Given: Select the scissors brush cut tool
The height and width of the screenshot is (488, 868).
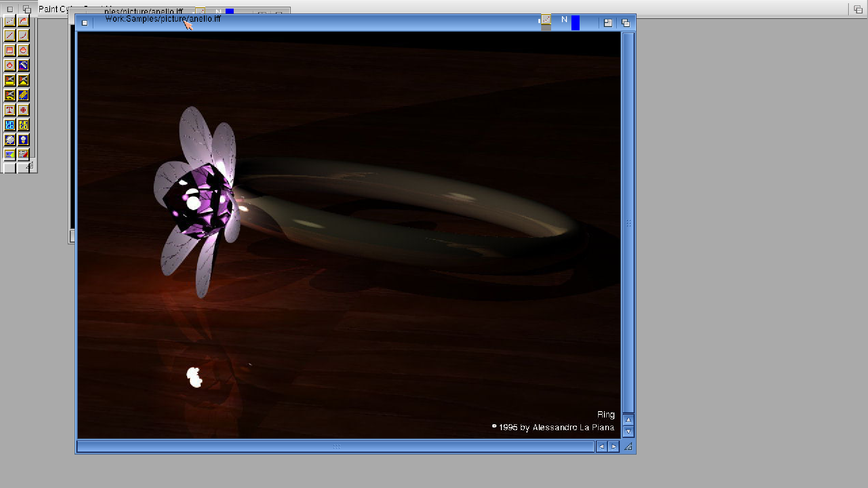Looking at the screenshot, I should click(x=9, y=80).
